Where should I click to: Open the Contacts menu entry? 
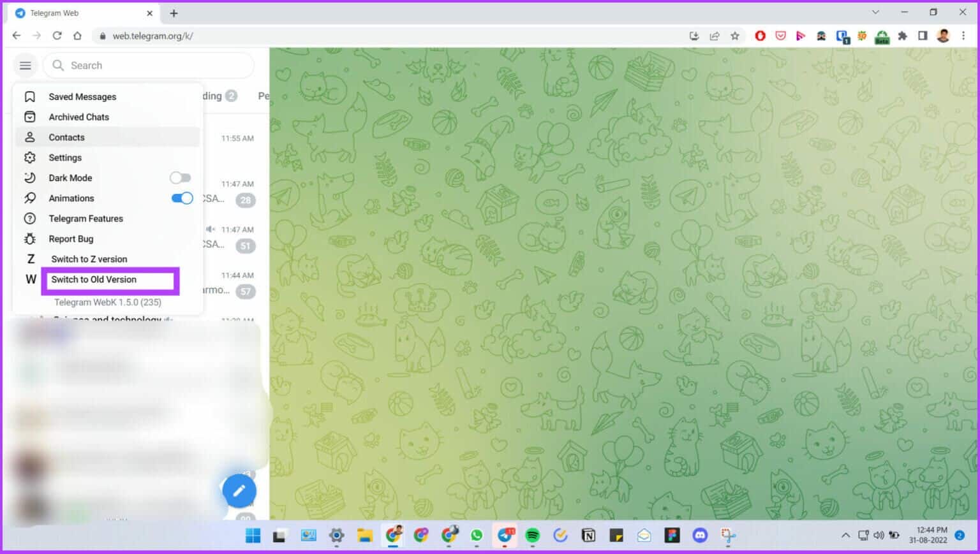pyautogui.click(x=107, y=137)
